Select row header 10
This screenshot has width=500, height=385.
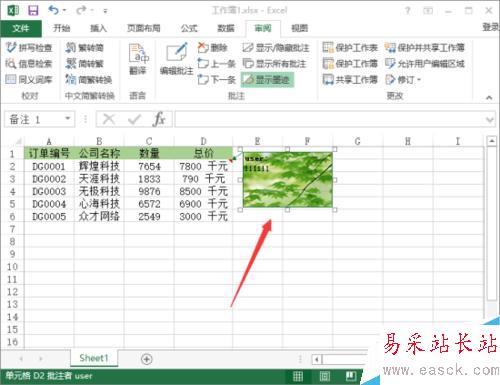pyautogui.click(x=12, y=267)
